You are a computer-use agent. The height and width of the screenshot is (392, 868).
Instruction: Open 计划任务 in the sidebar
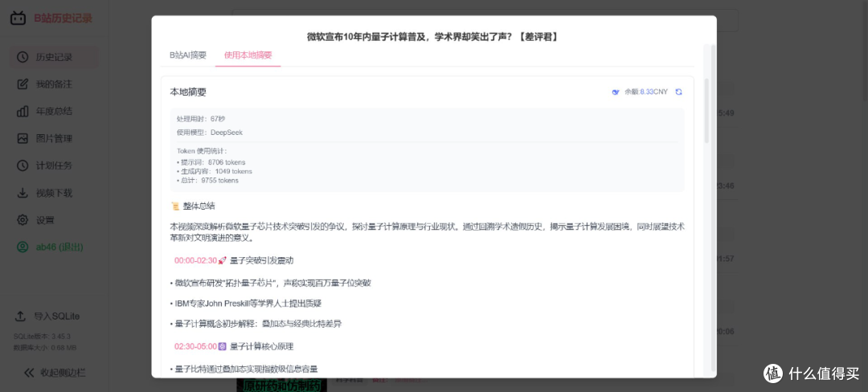pyautogui.click(x=54, y=165)
